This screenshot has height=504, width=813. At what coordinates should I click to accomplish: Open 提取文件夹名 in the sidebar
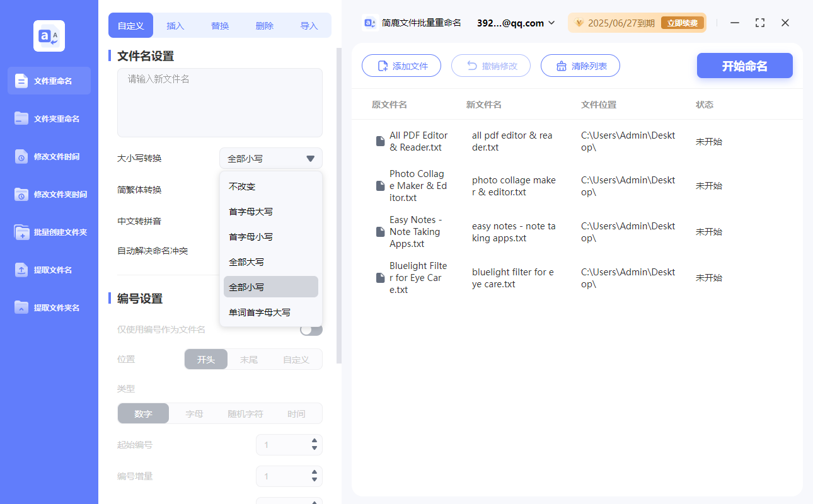tap(22, 307)
